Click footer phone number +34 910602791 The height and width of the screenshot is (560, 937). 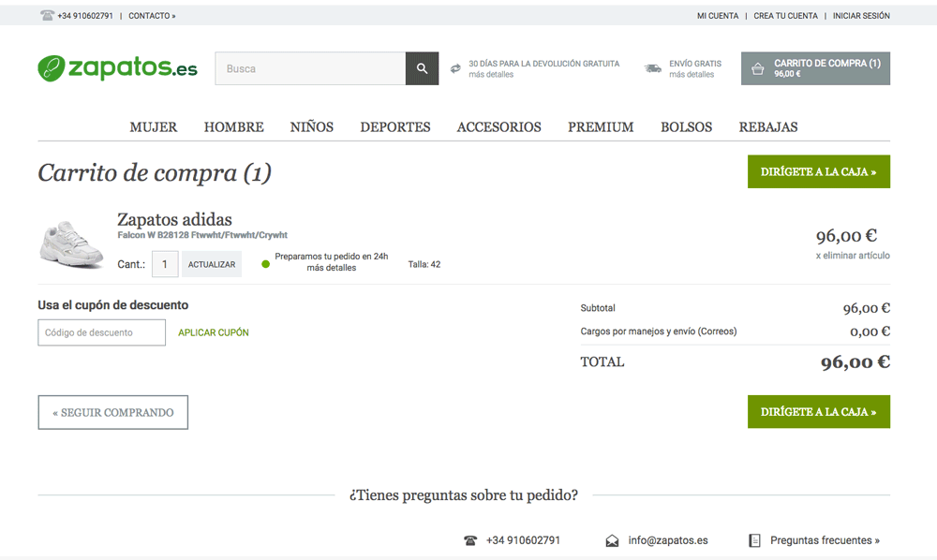tap(523, 540)
